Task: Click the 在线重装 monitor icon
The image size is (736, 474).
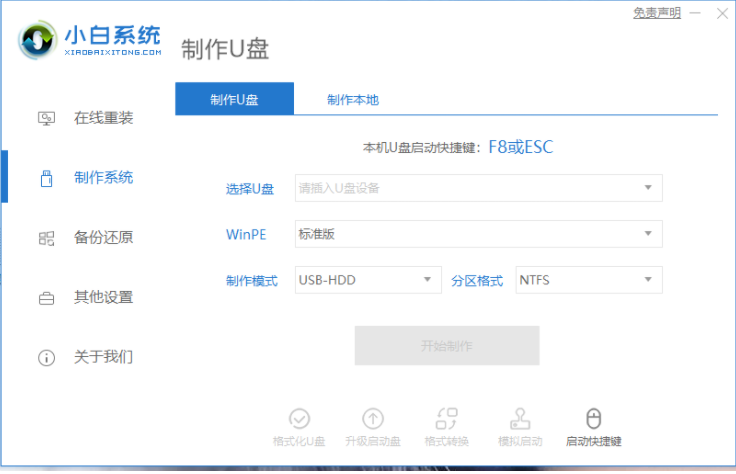Action: point(46,118)
